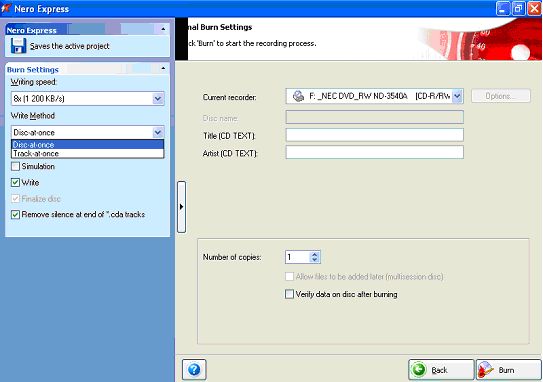
Task: Collapse the Nero Express panel header arrow
Action: 163,29
